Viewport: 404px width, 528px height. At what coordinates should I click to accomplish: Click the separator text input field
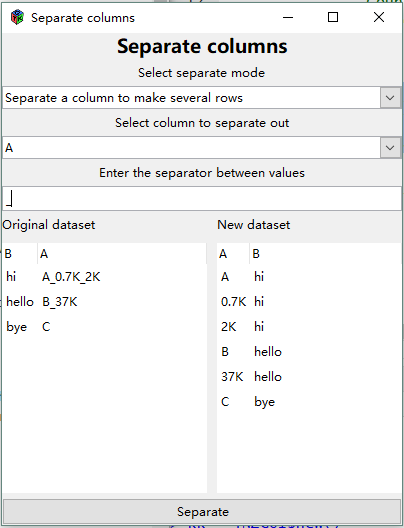click(x=202, y=199)
